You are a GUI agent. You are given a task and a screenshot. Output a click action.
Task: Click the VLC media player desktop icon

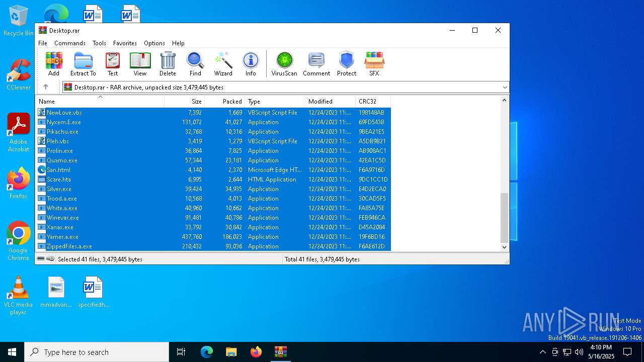pos(19,296)
